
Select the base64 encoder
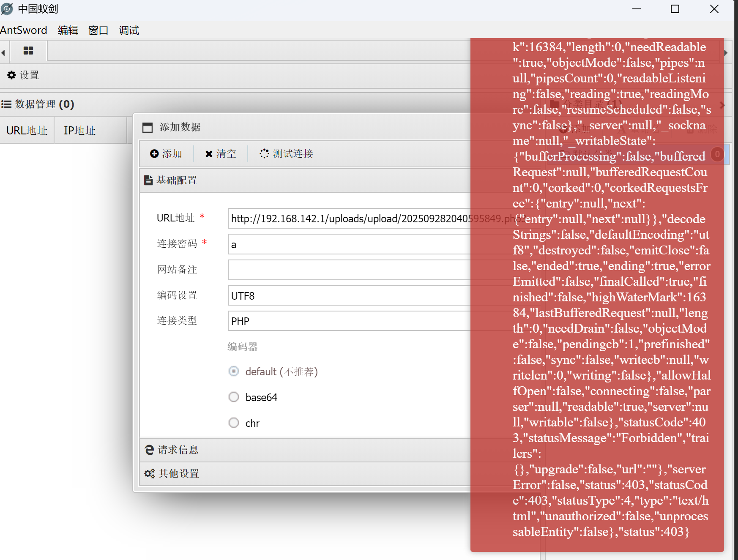click(x=234, y=397)
